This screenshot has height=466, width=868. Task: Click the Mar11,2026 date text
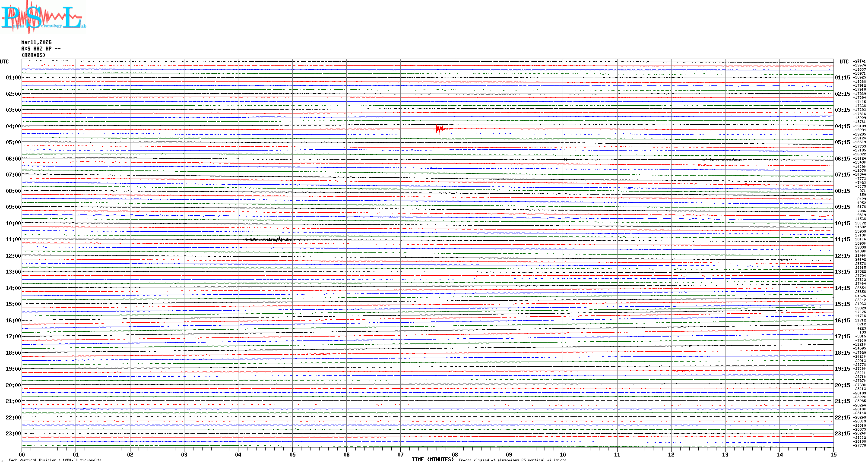(36, 42)
